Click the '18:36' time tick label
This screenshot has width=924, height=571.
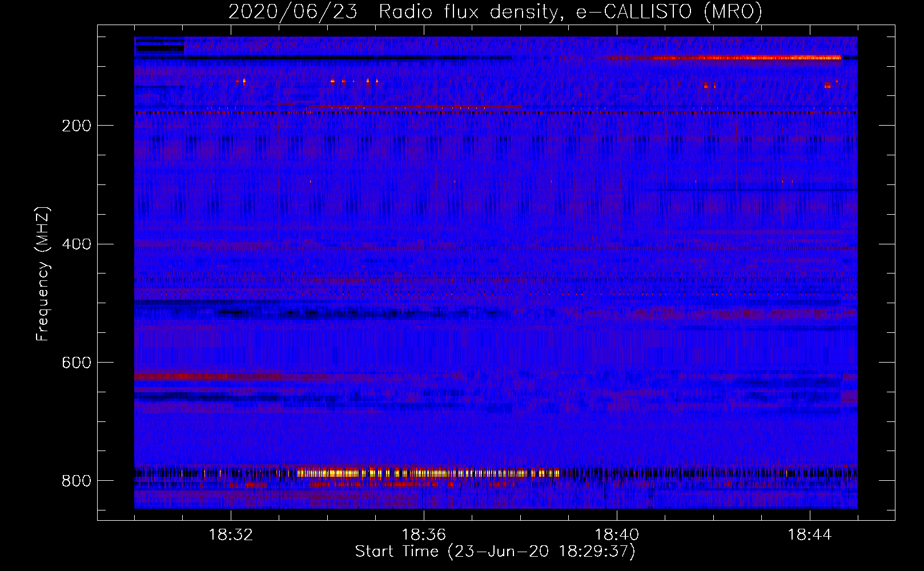424,535
